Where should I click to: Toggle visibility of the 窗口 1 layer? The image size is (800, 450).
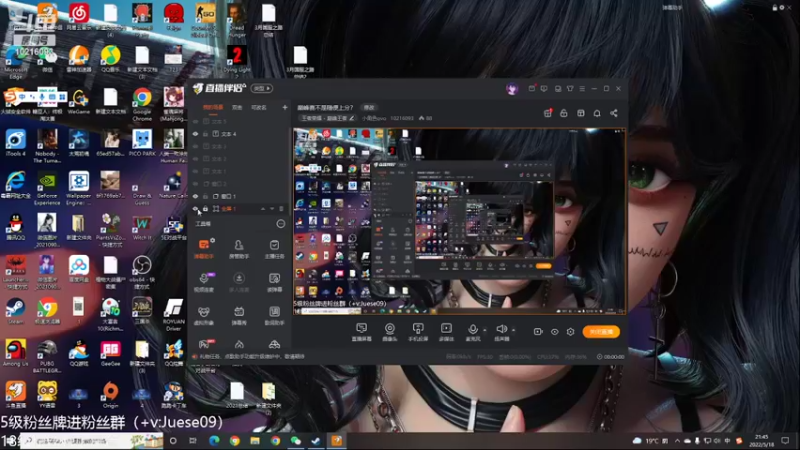tap(195, 196)
